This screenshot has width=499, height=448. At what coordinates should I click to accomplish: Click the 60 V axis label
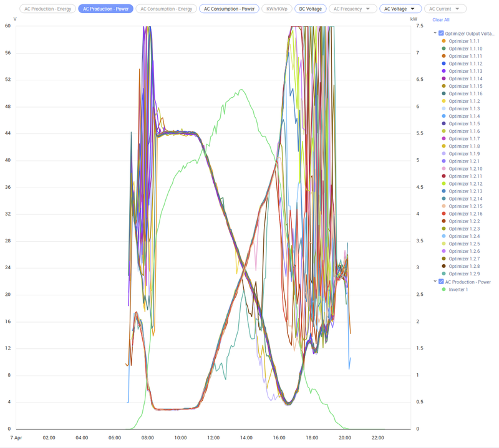8,26
